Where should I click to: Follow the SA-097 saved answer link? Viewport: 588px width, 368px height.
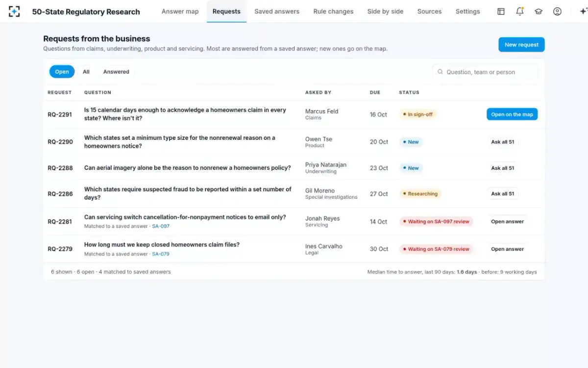[161, 226]
